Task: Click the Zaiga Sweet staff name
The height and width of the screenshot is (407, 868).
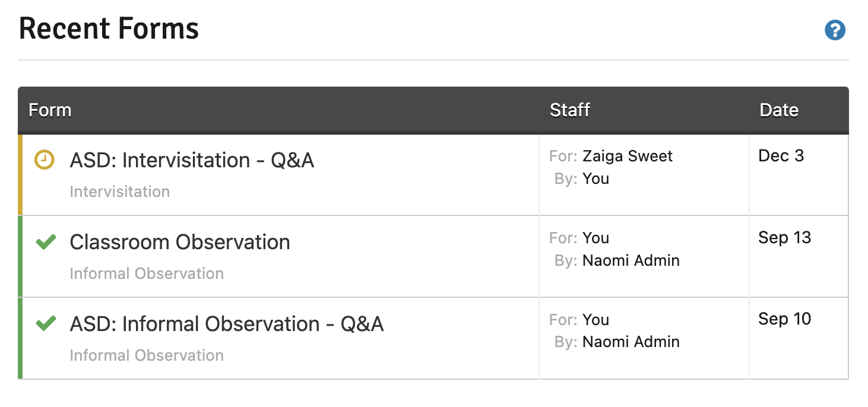Action: (628, 156)
